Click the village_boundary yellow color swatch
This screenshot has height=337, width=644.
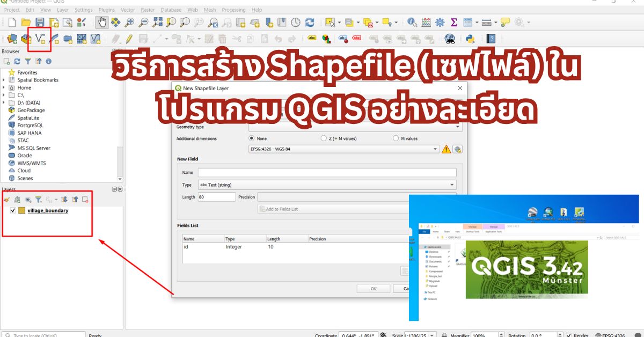[x=21, y=211]
